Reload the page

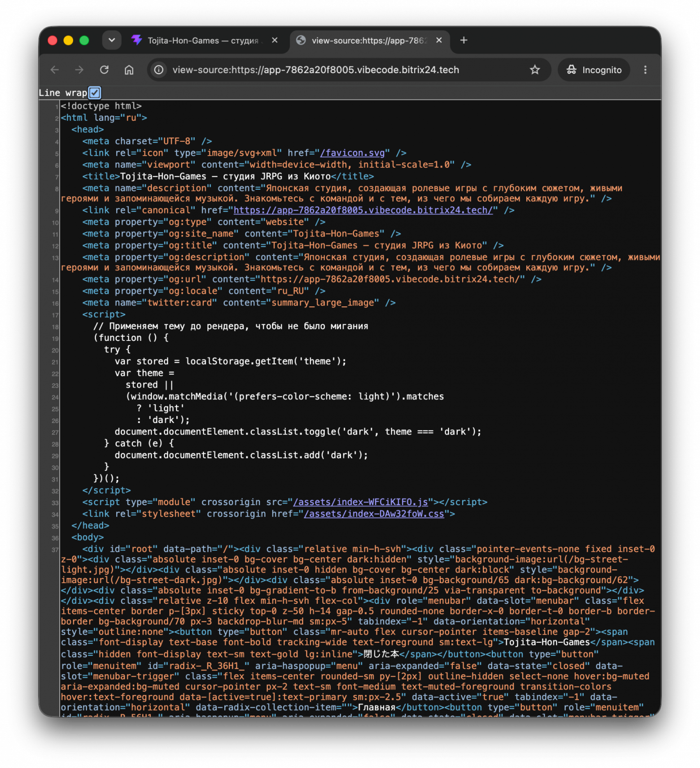point(104,70)
